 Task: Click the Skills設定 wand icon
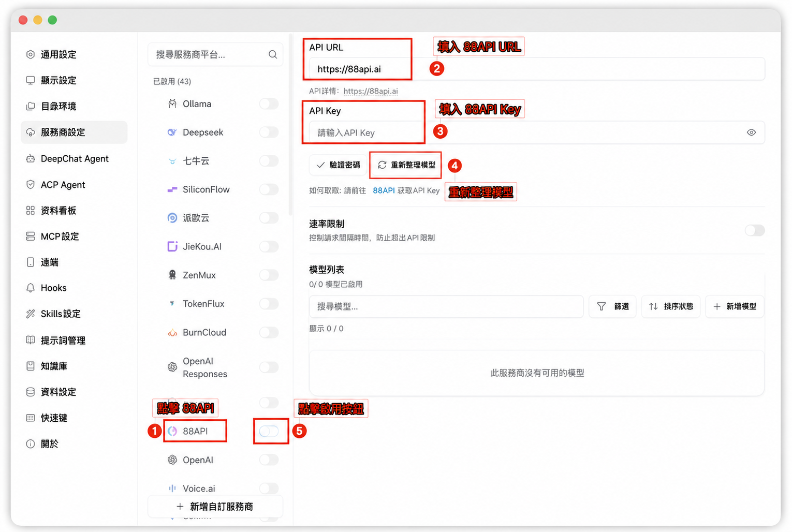pos(31,314)
